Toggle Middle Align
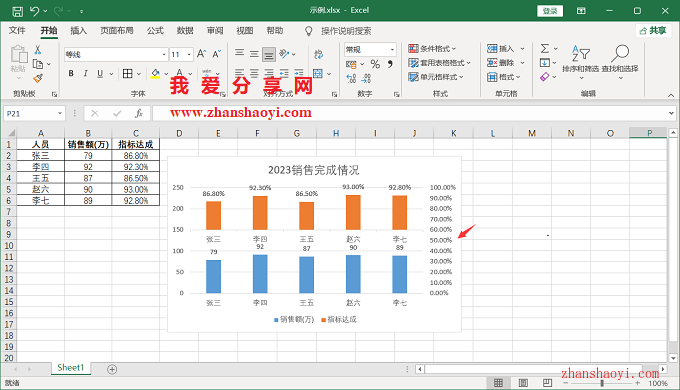This screenshot has width=680, height=390. coord(254,53)
